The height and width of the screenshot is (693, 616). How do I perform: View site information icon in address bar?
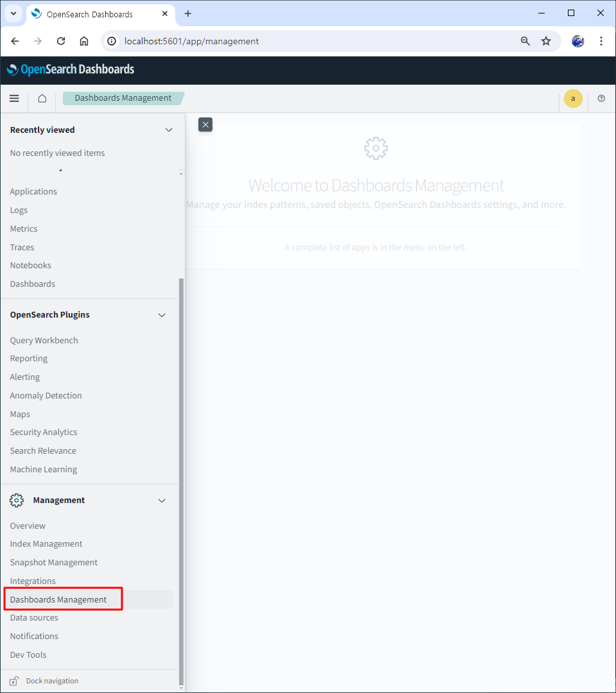(x=112, y=41)
